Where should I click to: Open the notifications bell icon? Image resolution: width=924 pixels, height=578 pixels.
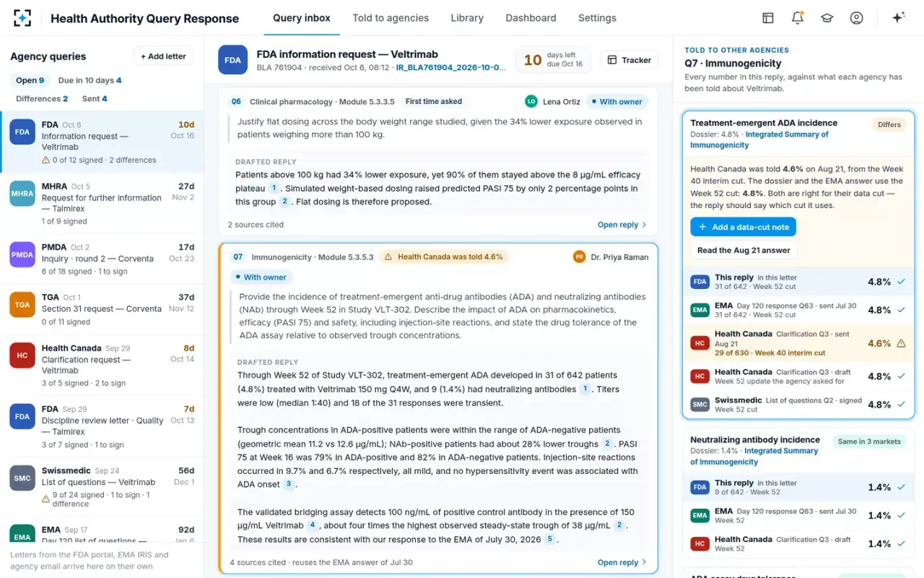point(798,18)
